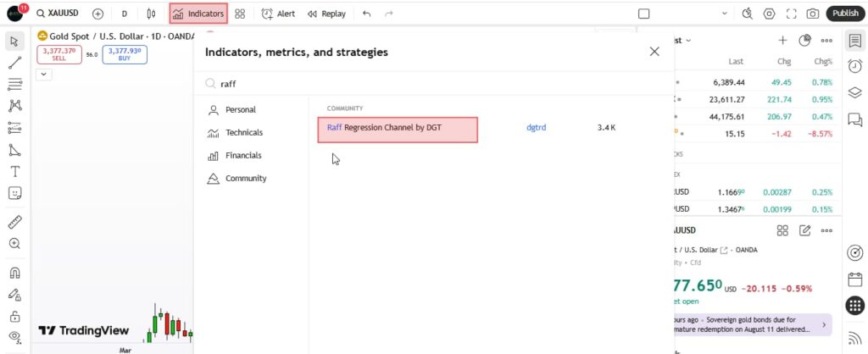Open Sovereign gold bonds news item

753,324
